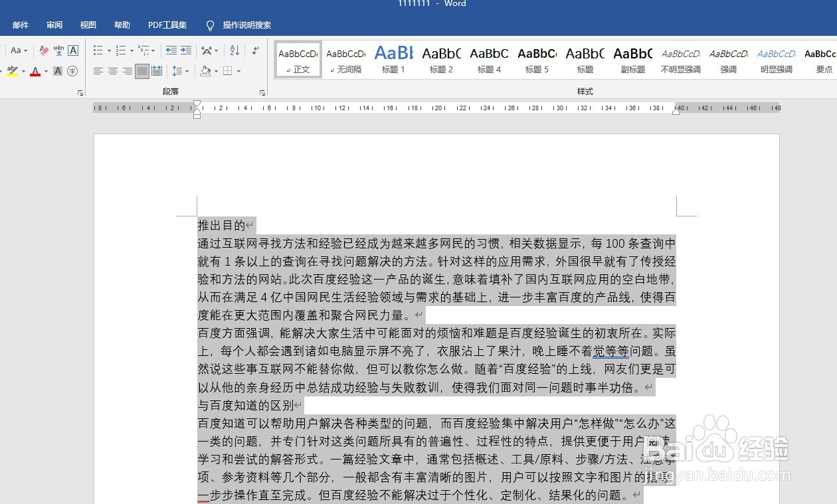Viewport: 837px width, 504px height.
Task: Align text right
Action: point(128,71)
